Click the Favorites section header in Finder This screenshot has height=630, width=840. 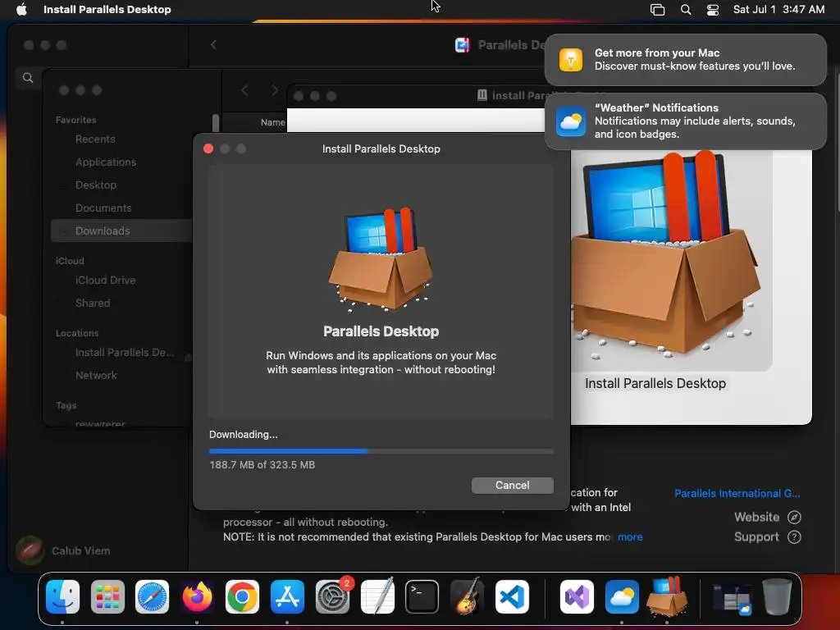click(x=76, y=120)
